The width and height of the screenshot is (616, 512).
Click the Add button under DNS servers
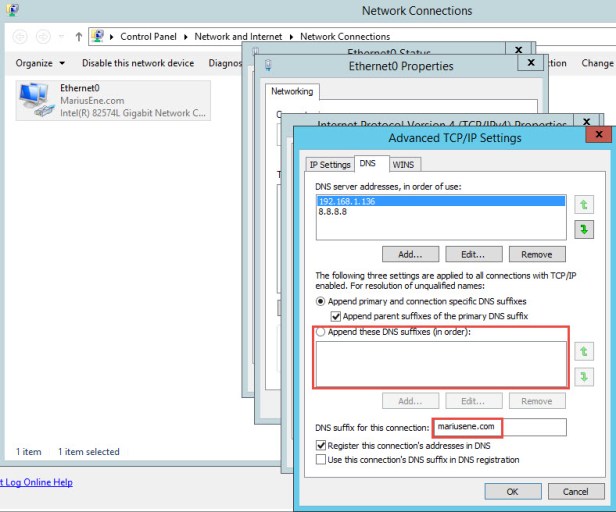[x=410, y=254]
